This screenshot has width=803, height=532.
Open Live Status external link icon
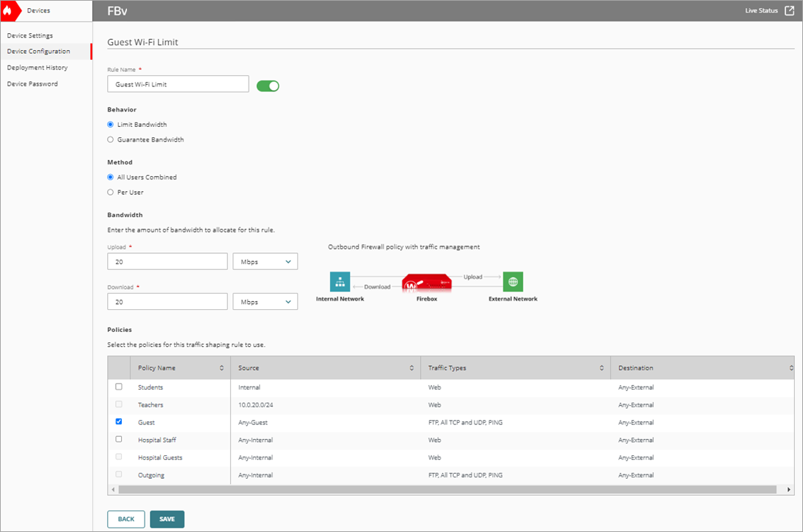coord(790,10)
